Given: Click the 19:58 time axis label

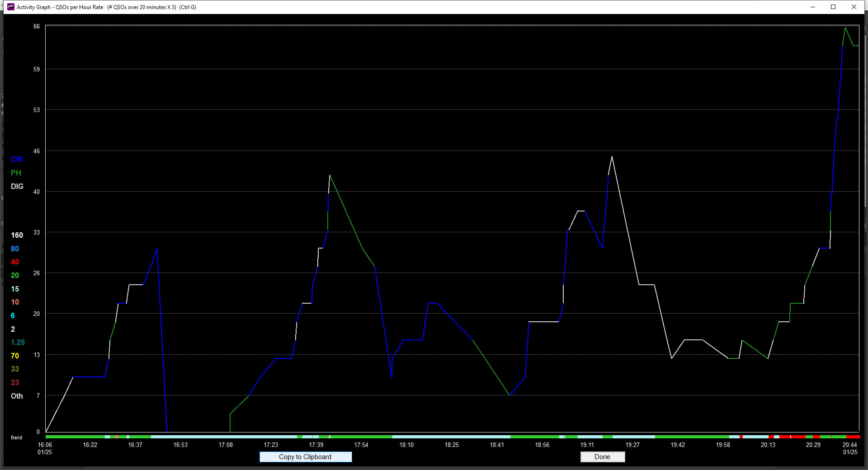Looking at the screenshot, I should point(723,445).
